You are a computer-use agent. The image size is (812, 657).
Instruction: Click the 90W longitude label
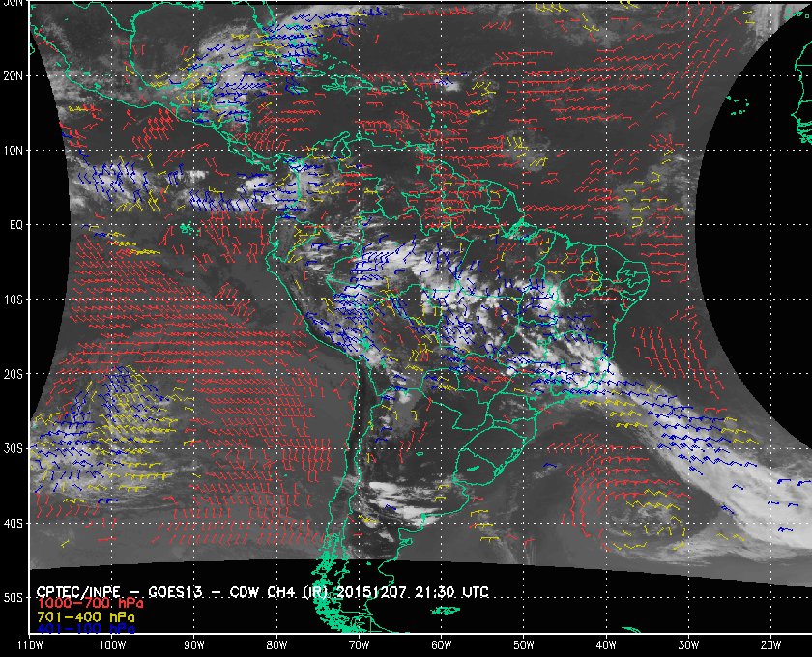(x=194, y=644)
